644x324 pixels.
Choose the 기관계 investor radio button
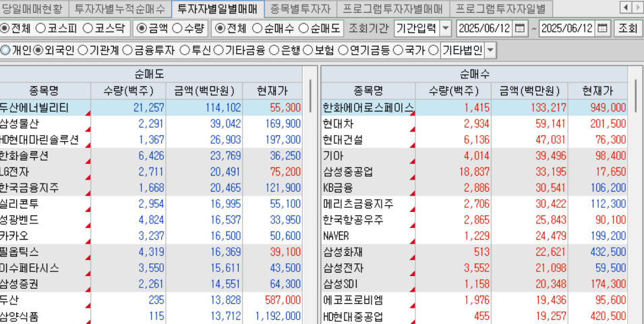(x=82, y=51)
